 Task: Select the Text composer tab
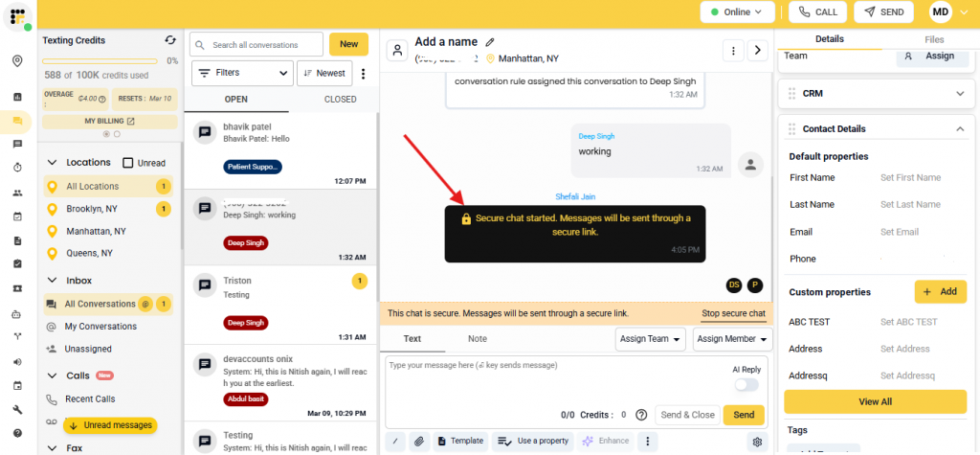pos(412,338)
